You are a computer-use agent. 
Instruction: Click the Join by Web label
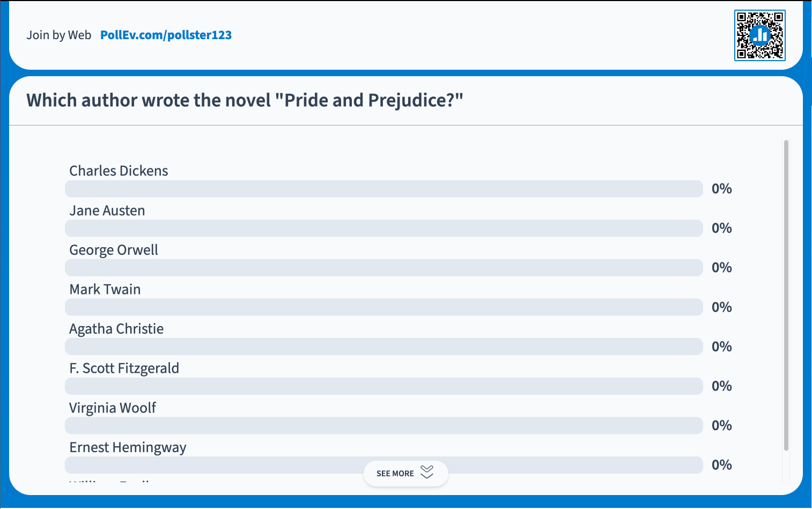(x=59, y=35)
